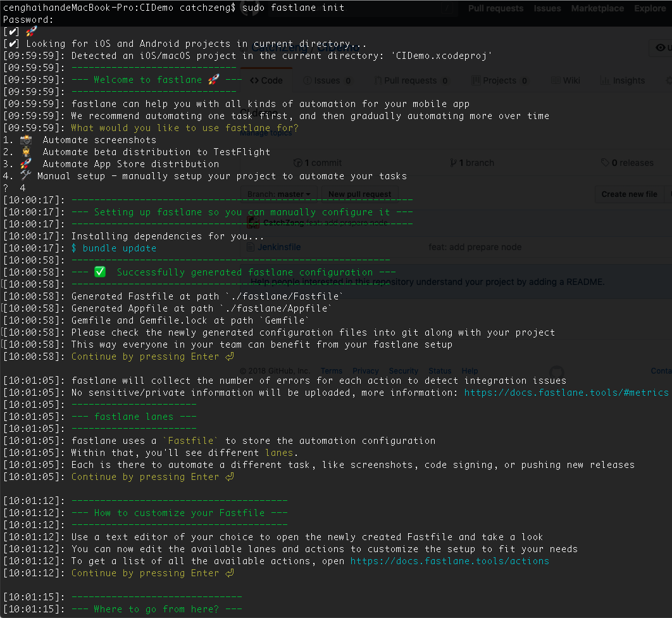Switch to the repository Pull requests 0 tab
Image resolution: width=672 pixels, height=618 pixels.
tap(411, 80)
